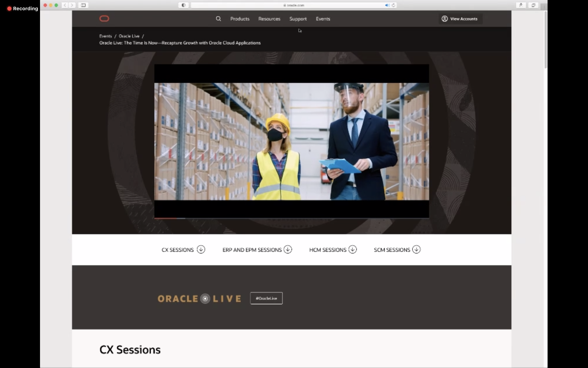Click the SCM Sessions down-arrow icon
This screenshot has height=368, width=588.
(x=416, y=249)
